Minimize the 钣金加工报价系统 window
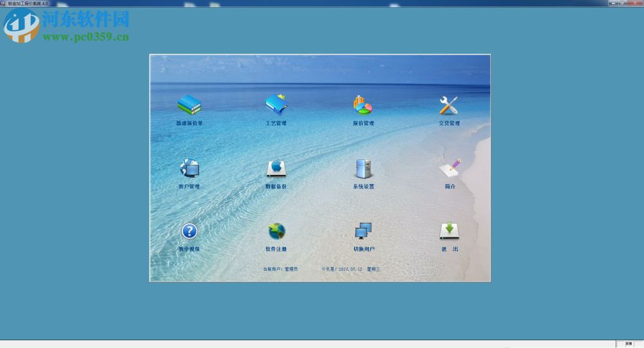Image resolution: width=644 pixels, height=348 pixels. point(614,3)
